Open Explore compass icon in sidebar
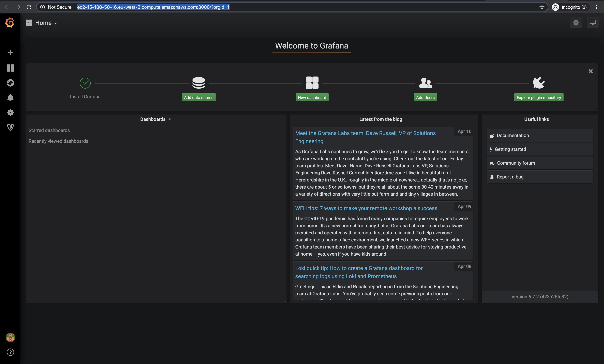Viewport: 604px width, 364px height. tap(10, 83)
